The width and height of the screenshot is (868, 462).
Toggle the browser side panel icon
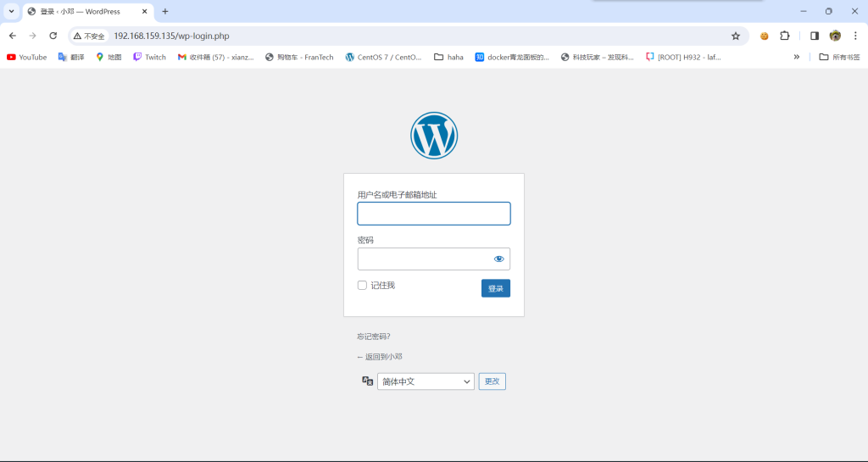(x=814, y=36)
